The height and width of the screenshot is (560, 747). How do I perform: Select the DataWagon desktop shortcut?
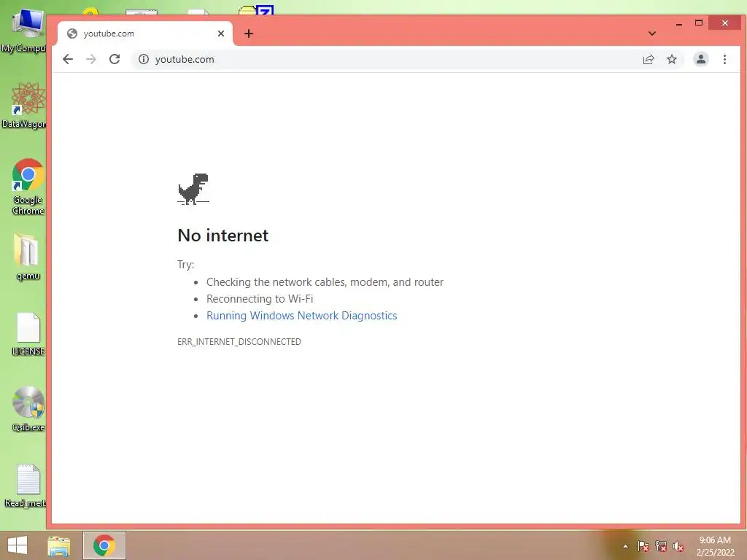tap(24, 105)
